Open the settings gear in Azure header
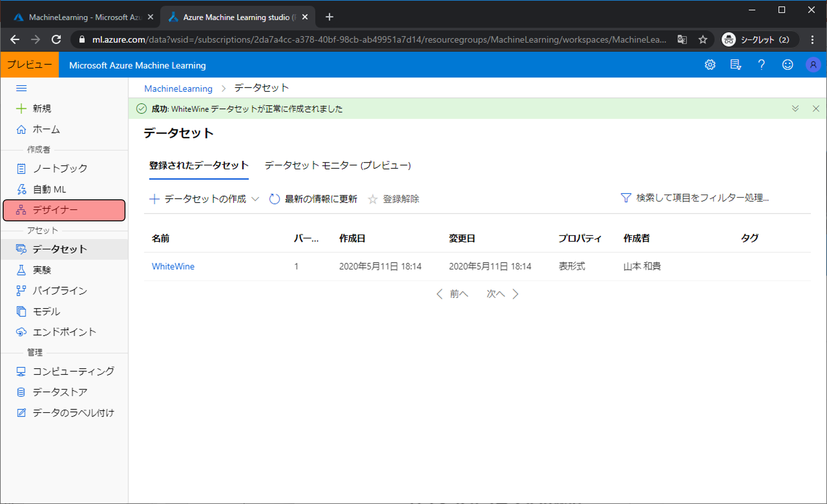Image resolution: width=827 pixels, height=504 pixels. (710, 65)
